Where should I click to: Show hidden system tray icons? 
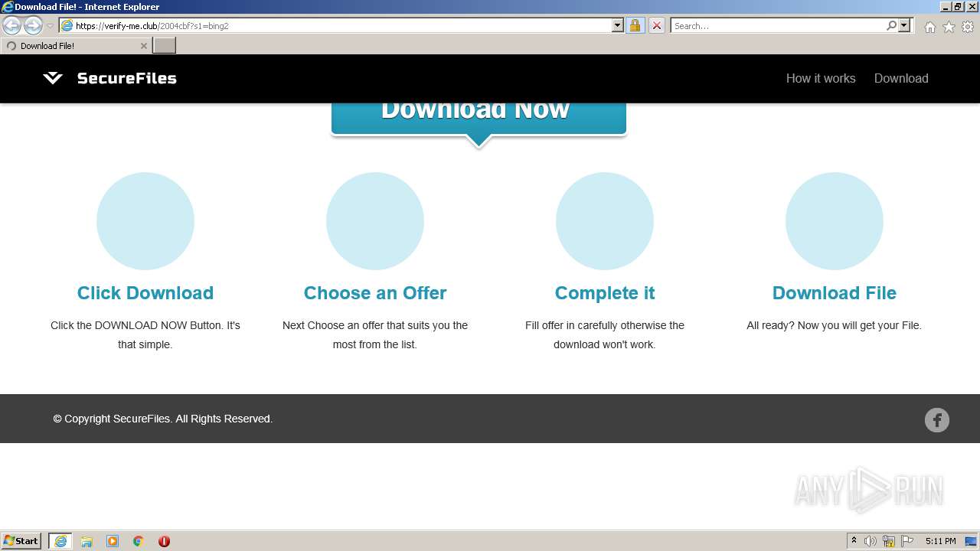854,541
